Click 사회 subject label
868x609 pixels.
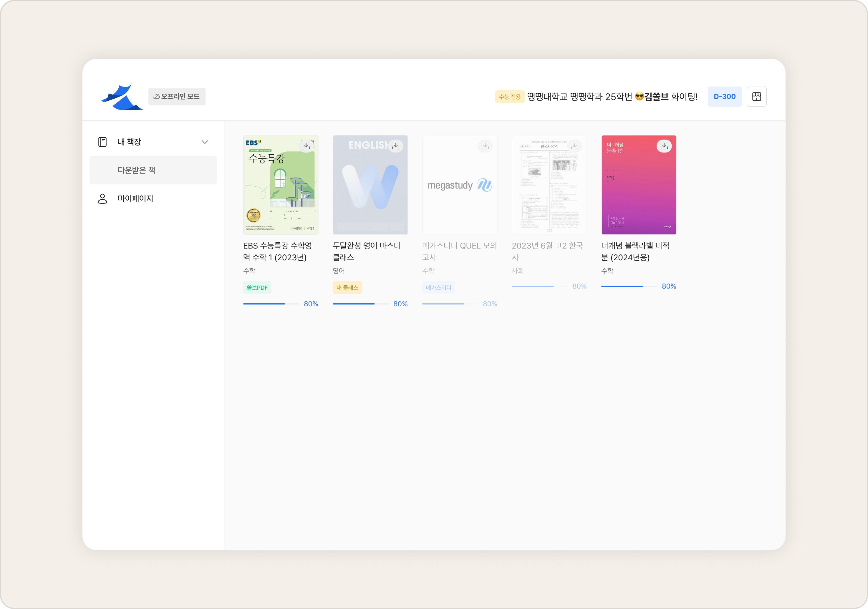tap(518, 271)
